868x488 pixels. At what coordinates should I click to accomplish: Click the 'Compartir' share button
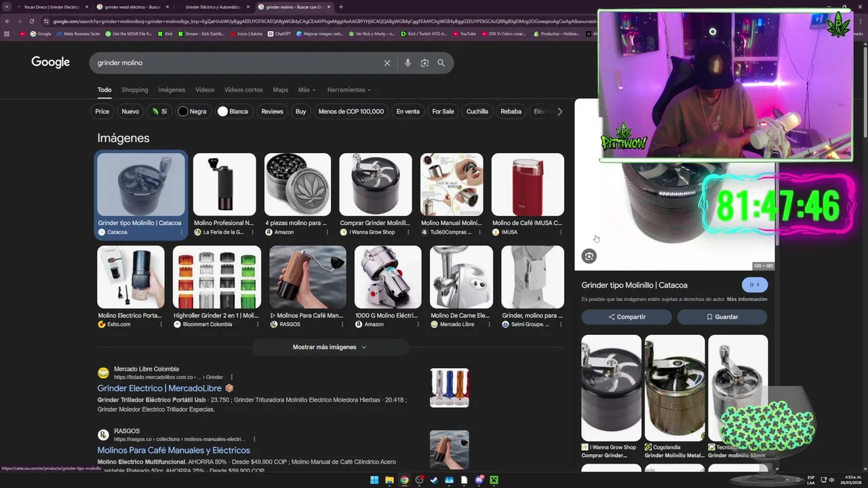(627, 317)
